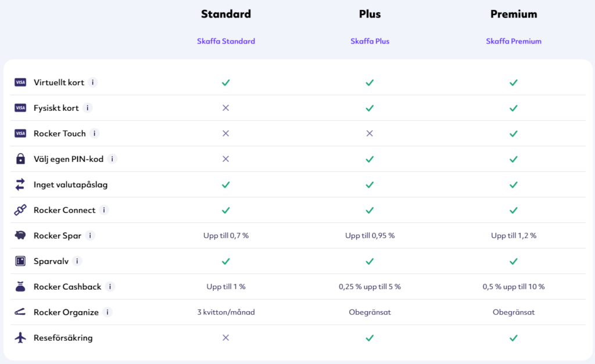Select the Skaffa Premium link
Viewport: 595px width, 364px height.
click(x=514, y=41)
